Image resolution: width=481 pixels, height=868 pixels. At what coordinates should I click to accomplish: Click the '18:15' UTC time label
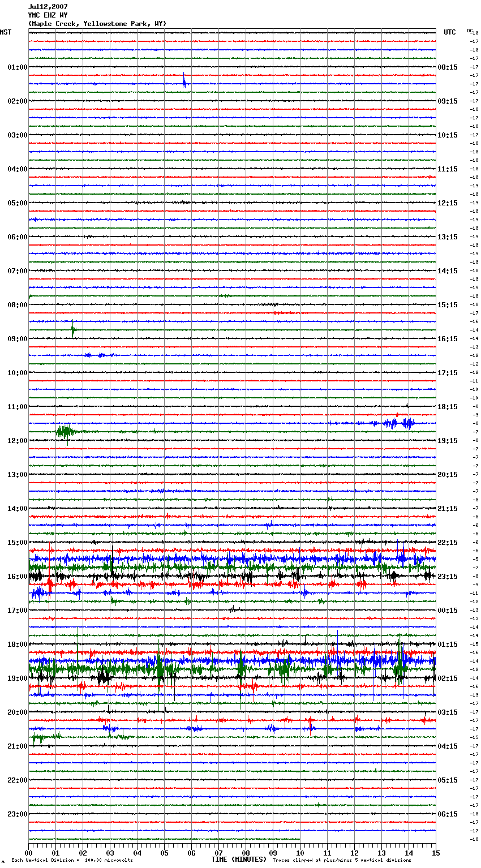pos(448,407)
